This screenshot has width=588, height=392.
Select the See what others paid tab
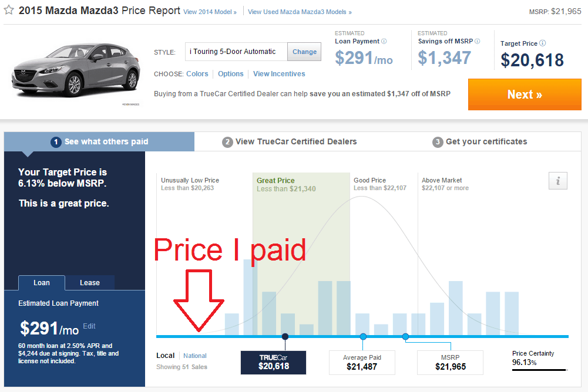(x=99, y=141)
